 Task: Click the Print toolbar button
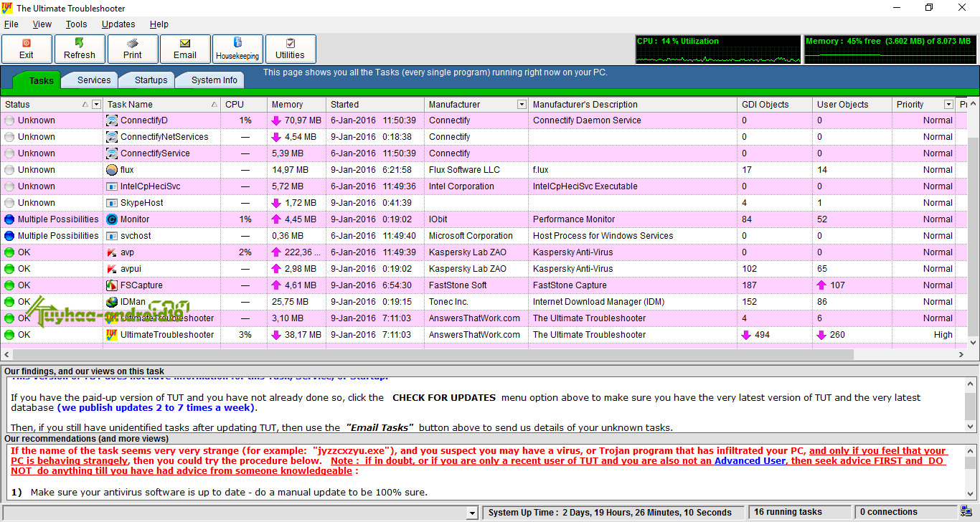pos(132,49)
